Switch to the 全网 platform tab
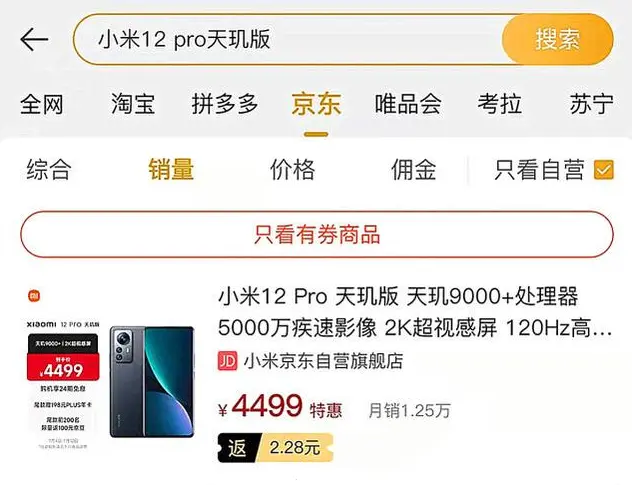632x485 pixels. [x=42, y=104]
